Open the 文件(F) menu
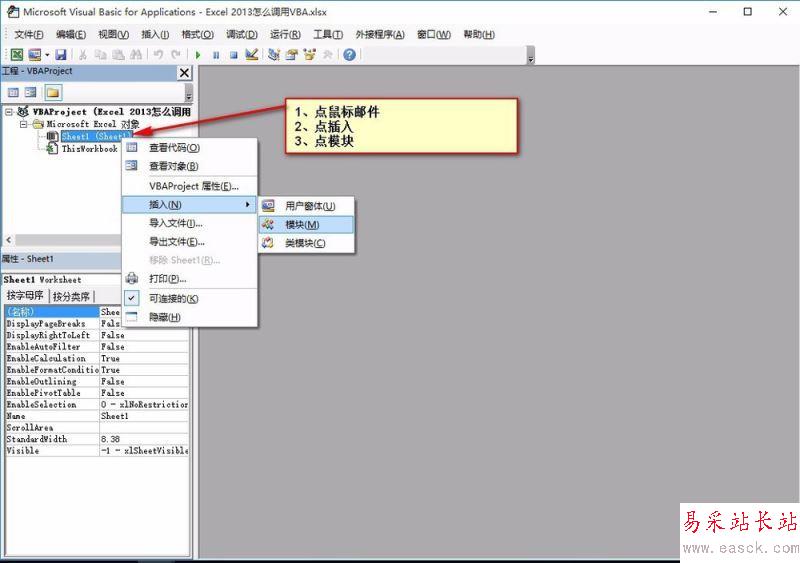The image size is (800, 563). click(x=29, y=34)
